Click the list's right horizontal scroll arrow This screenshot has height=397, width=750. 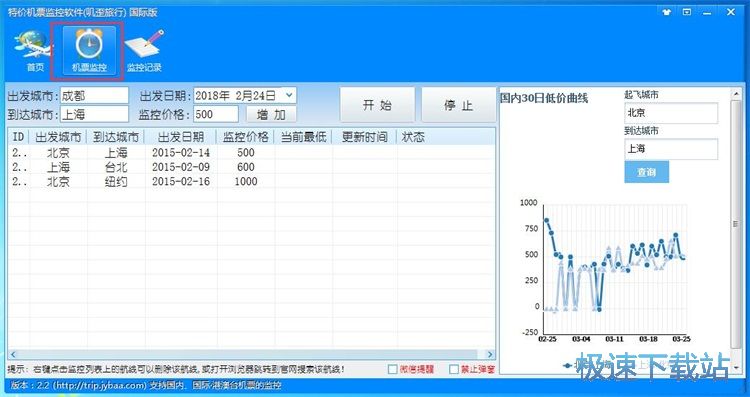(490, 354)
